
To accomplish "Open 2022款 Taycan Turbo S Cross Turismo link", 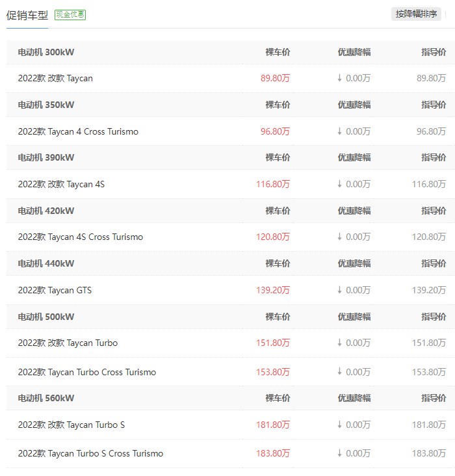I will tap(90, 453).
